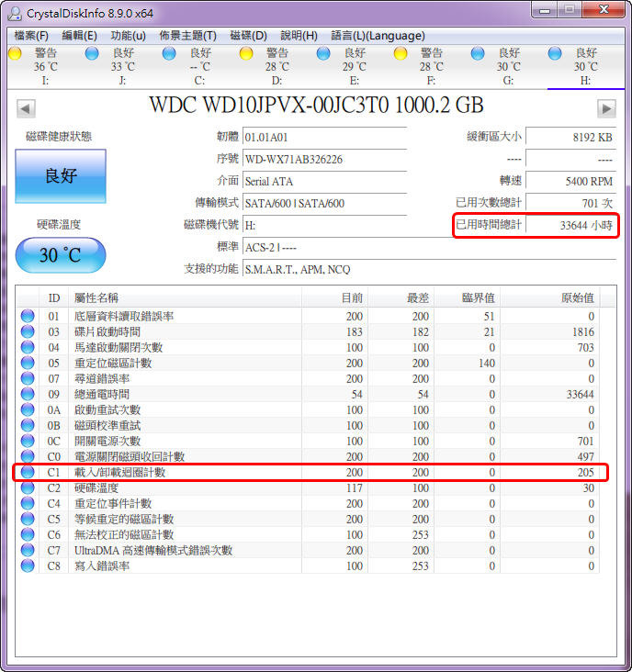632x672 pixels.
Task: Open the 檔案(F) menu
Action: 31,36
